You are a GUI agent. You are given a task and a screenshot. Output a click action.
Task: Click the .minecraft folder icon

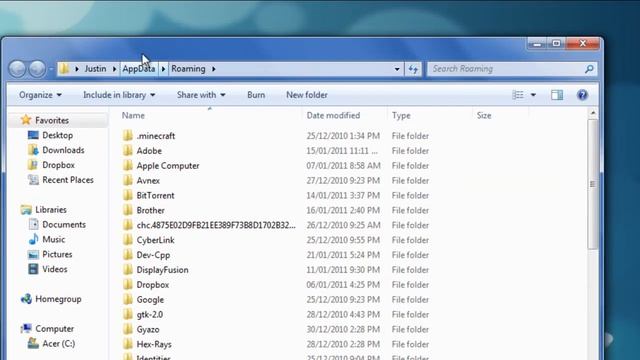click(128, 135)
